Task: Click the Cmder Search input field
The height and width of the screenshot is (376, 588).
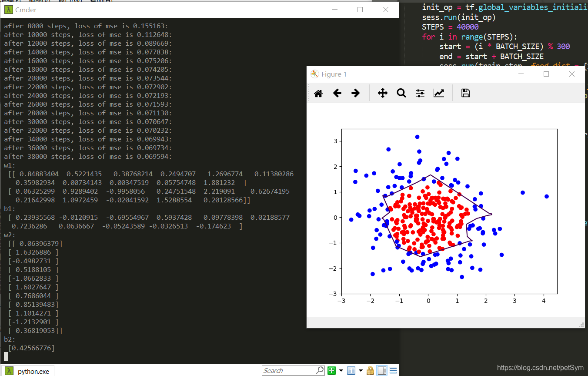Action: tap(289, 371)
